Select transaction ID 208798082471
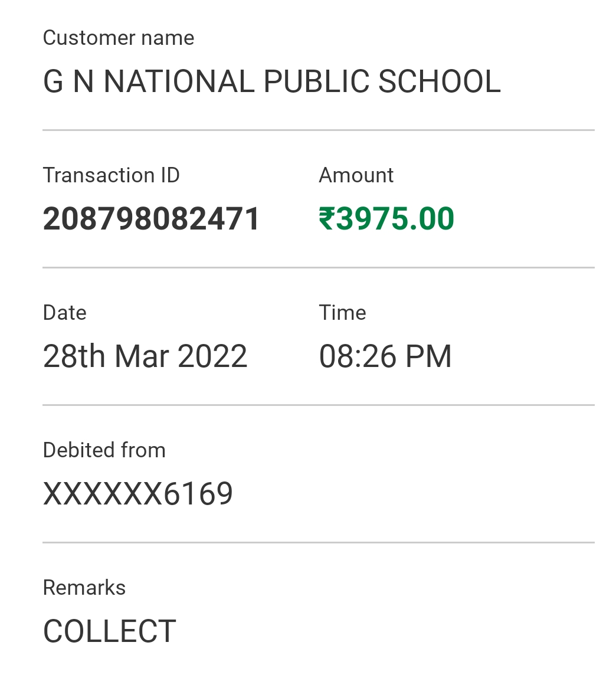The image size is (616, 675). (x=152, y=219)
